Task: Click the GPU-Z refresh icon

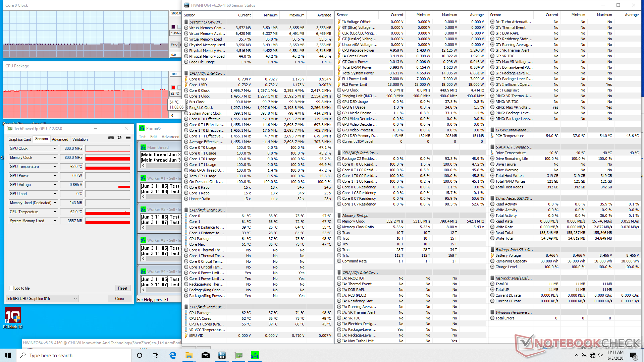Action: [119, 137]
